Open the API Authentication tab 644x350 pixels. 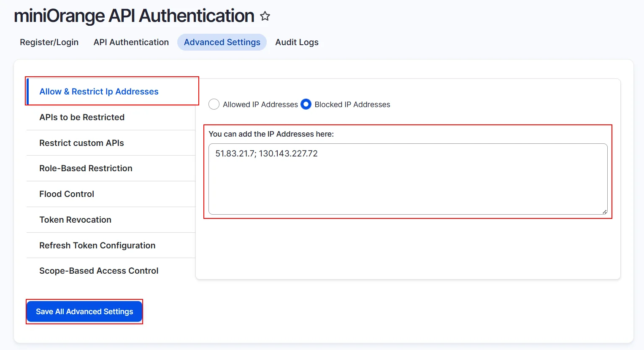pos(131,42)
